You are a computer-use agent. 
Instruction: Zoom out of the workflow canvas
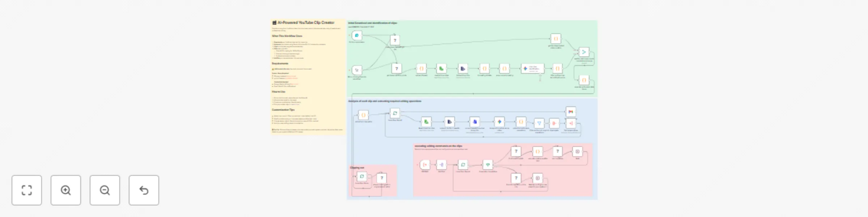point(105,190)
